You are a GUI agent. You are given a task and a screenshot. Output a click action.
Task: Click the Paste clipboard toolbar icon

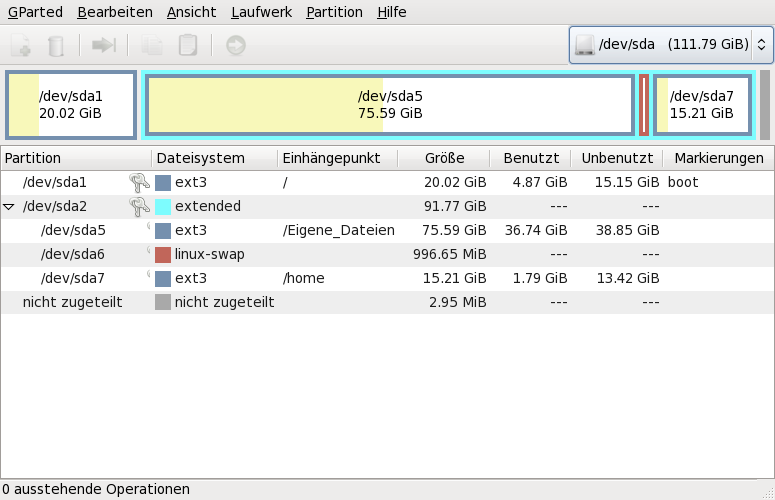click(x=187, y=45)
